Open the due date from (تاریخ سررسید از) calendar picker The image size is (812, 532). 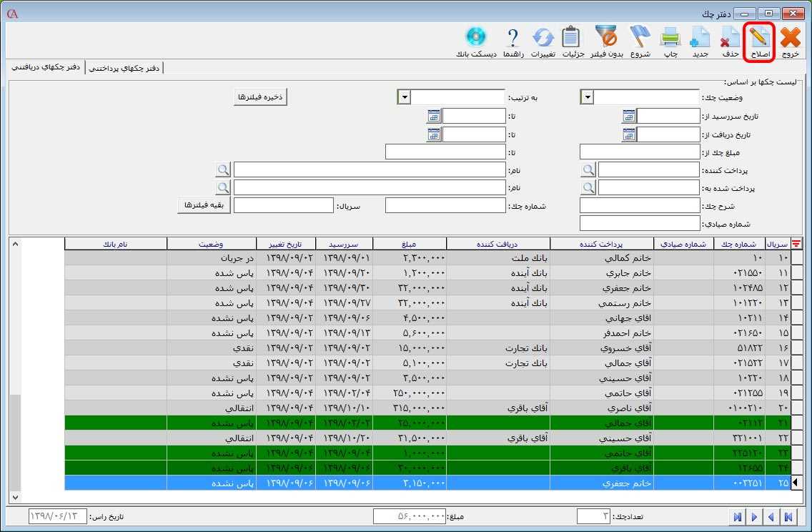[628, 116]
